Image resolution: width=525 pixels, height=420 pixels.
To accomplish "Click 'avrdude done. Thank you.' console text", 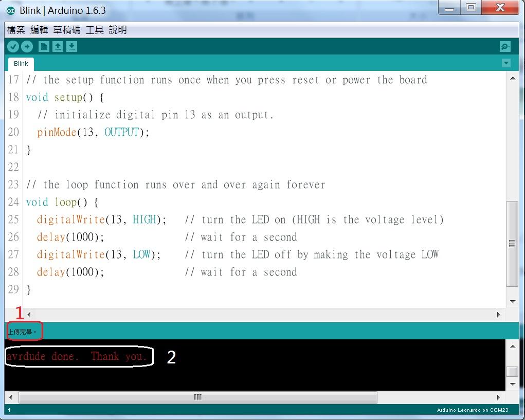I will pos(76,356).
